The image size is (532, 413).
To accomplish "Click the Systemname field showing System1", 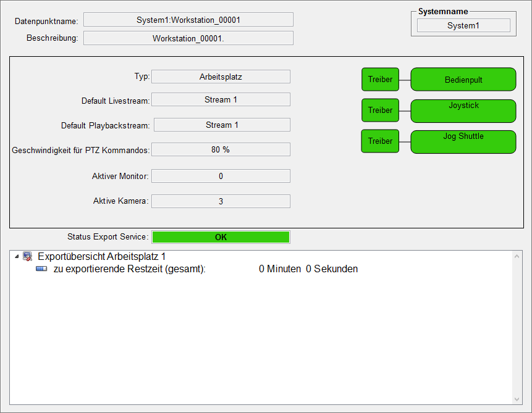I will pyautogui.click(x=463, y=25).
